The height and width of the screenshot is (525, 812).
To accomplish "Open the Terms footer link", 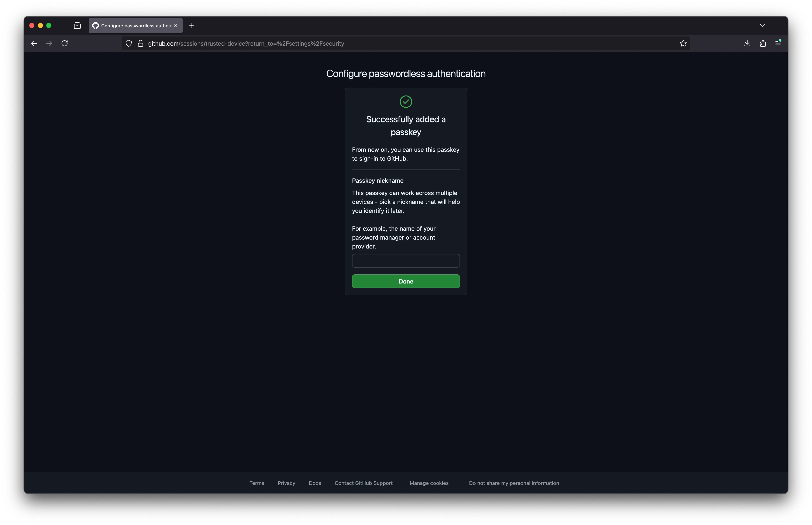I will 257,483.
